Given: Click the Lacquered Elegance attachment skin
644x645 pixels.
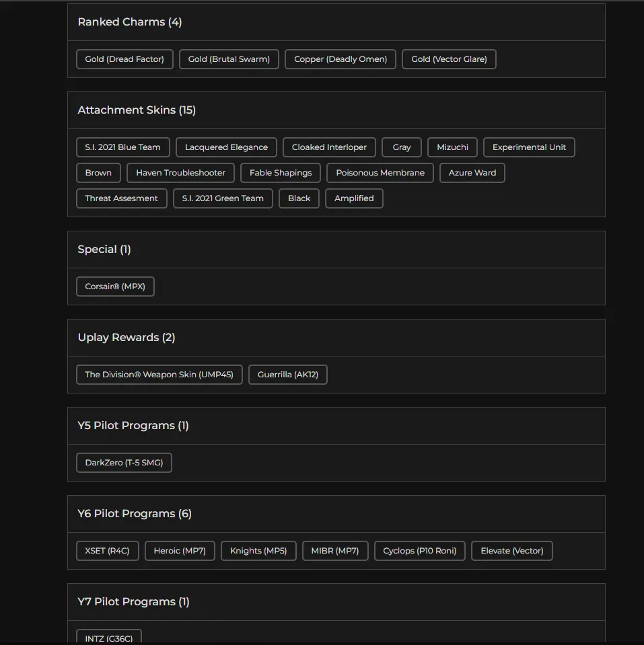Looking at the screenshot, I should pos(226,147).
